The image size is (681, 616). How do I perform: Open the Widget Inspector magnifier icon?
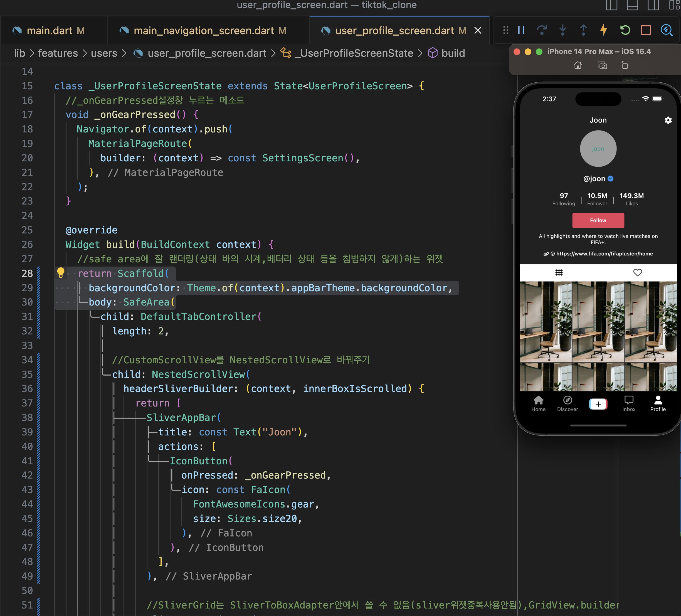(x=667, y=30)
